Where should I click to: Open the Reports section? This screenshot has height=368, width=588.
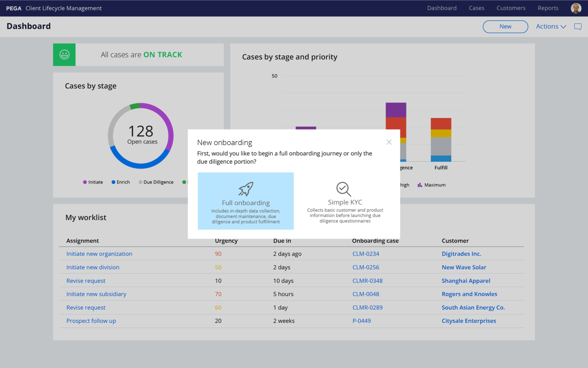pyautogui.click(x=548, y=8)
